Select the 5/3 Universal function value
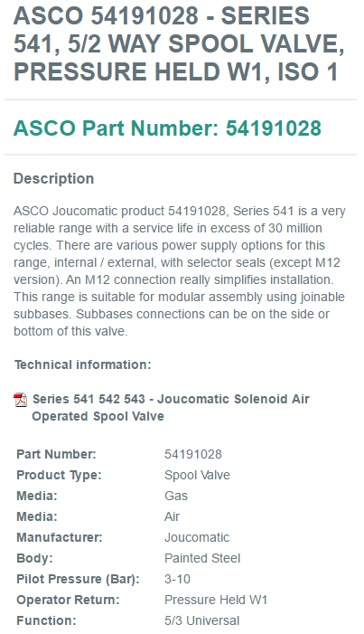The image size is (364, 634). click(x=202, y=620)
